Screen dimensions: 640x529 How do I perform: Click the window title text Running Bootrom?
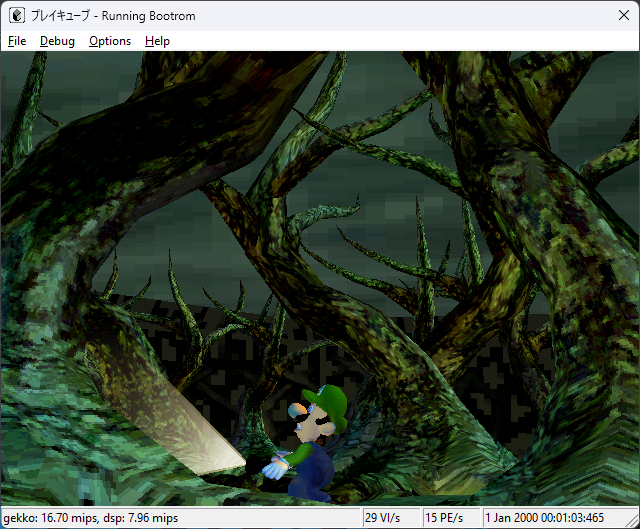pos(148,16)
